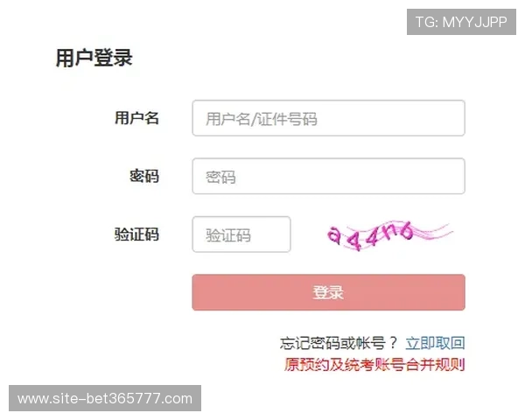Focus the 用户名/证件号码 username input
The width and height of the screenshot is (525, 420).
tap(328, 118)
